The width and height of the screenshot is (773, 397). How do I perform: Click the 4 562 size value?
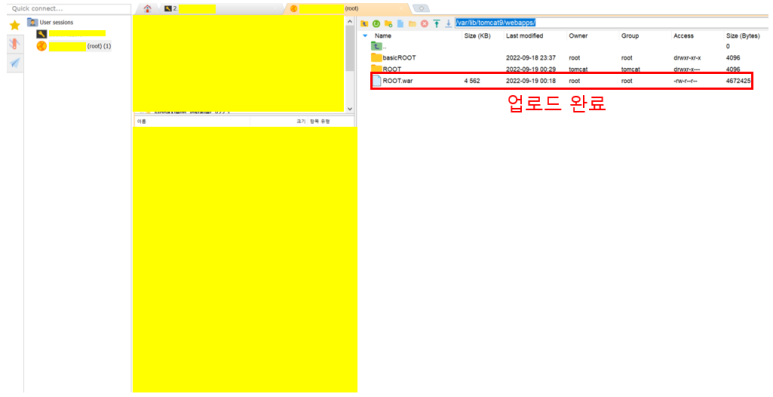coord(472,80)
